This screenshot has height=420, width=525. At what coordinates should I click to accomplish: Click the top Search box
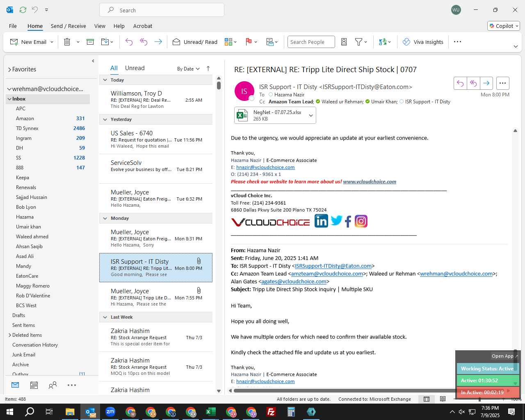162,10
